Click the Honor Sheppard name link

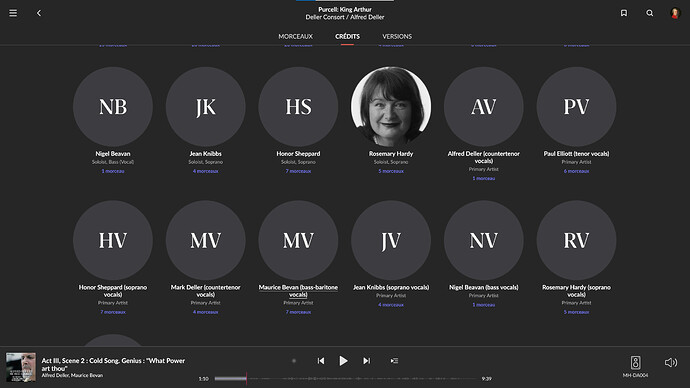pos(298,154)
